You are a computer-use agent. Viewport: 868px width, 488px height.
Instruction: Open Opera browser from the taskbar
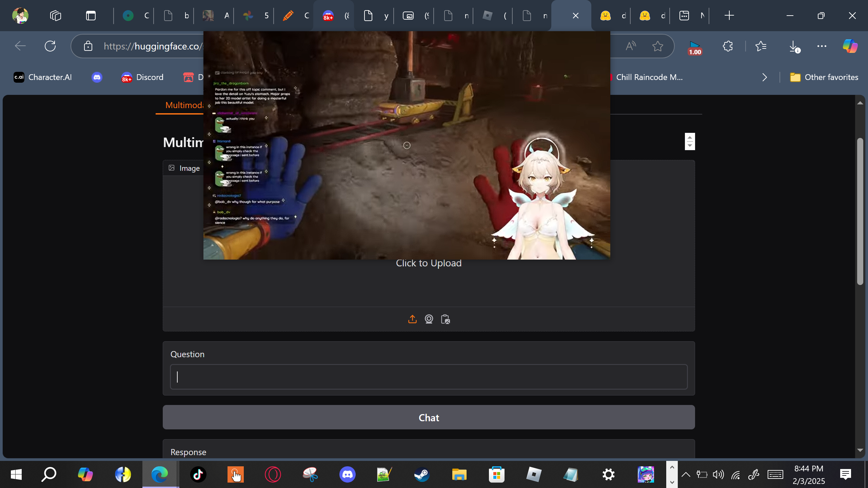click(x=273, y=474)
